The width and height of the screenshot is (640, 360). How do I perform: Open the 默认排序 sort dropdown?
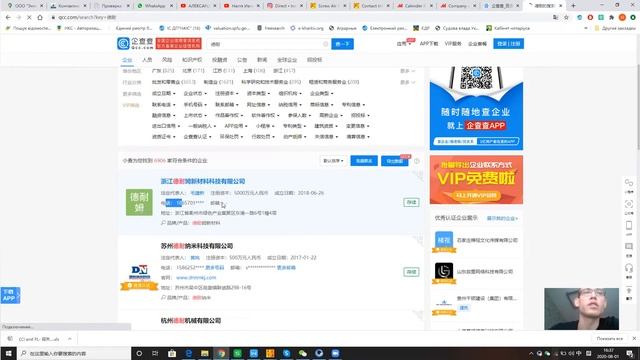(x=333, y=161)
